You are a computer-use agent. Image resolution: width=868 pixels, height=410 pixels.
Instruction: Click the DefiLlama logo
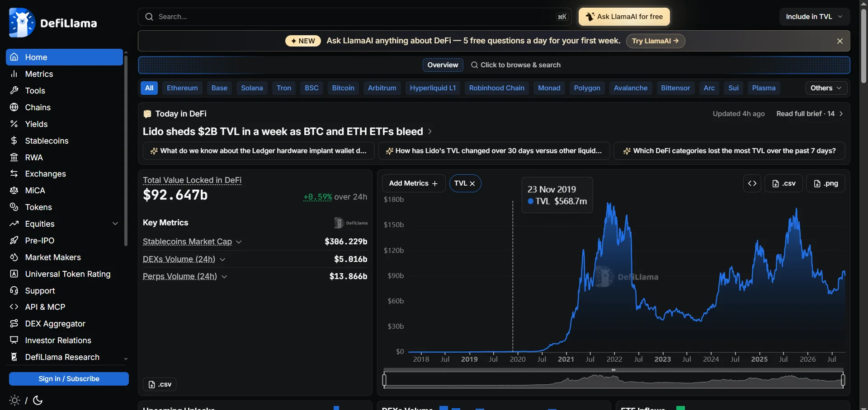tap(53, 23)
